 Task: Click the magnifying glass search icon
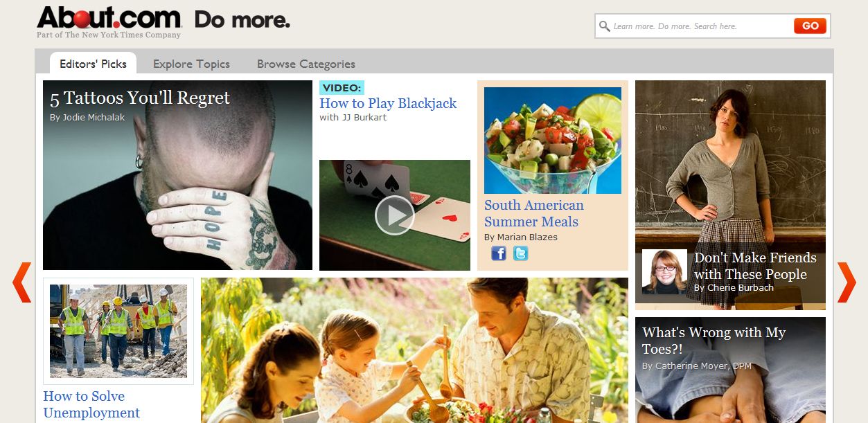605,26
